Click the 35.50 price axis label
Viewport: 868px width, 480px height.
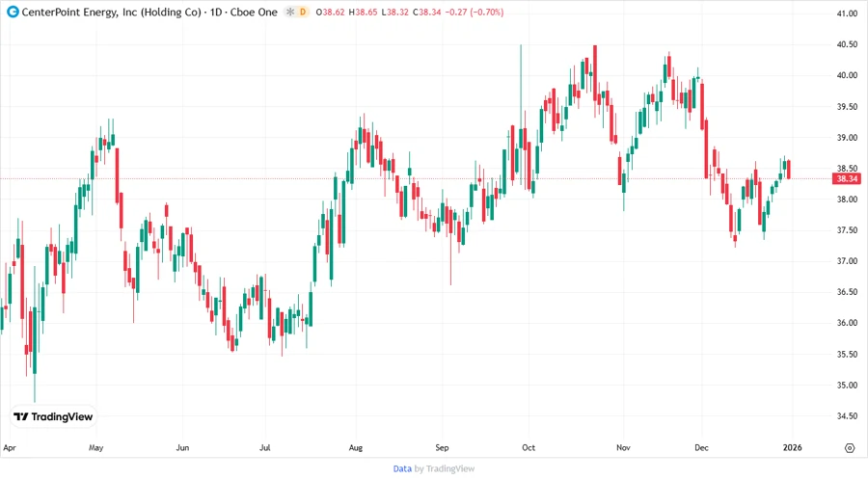847,355
